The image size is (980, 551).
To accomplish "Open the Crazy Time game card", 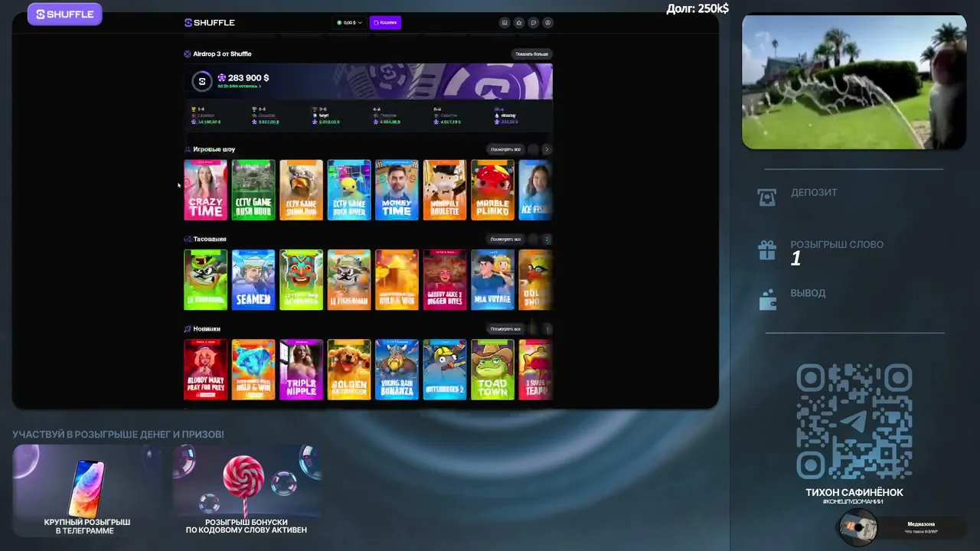I will click(206, 190).
